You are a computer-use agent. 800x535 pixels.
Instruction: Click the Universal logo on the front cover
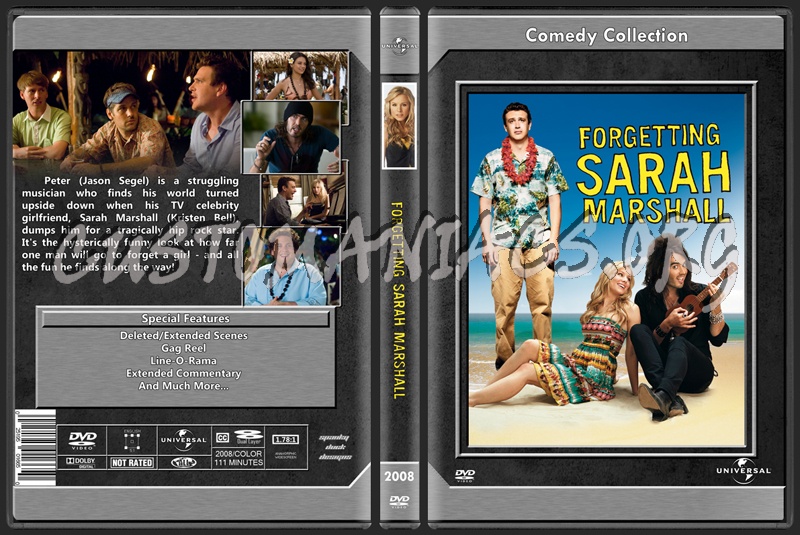(743, 471)
